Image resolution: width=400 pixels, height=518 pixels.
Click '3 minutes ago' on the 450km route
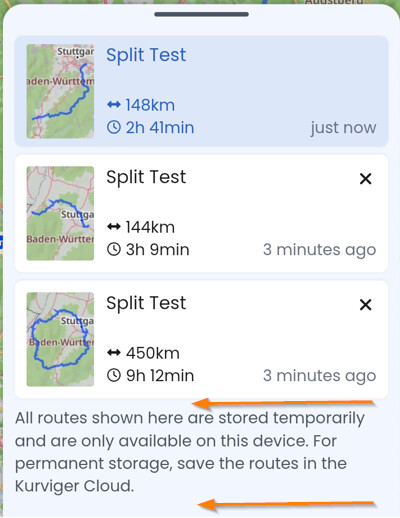tap(320, 376)
